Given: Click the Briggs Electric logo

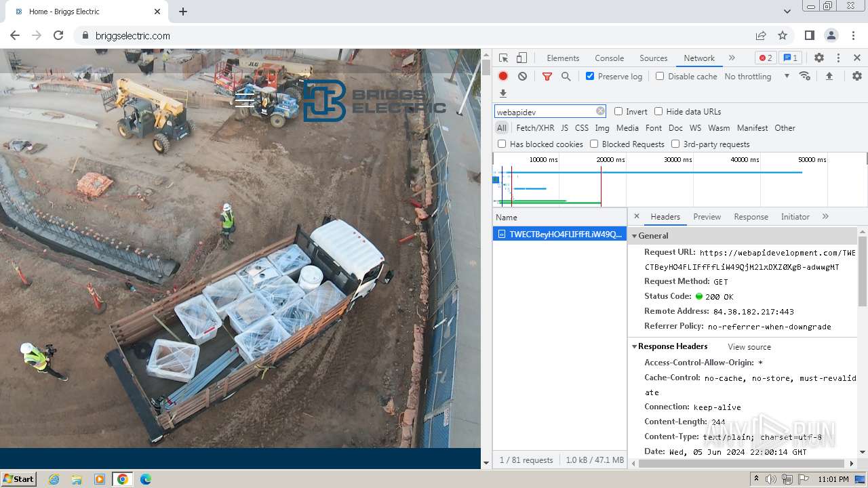Looking at the screenshot, I should coord(374,101).
